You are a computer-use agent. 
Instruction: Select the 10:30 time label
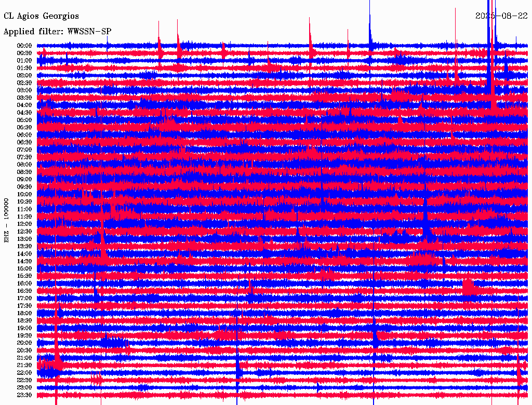pos(24,201)
